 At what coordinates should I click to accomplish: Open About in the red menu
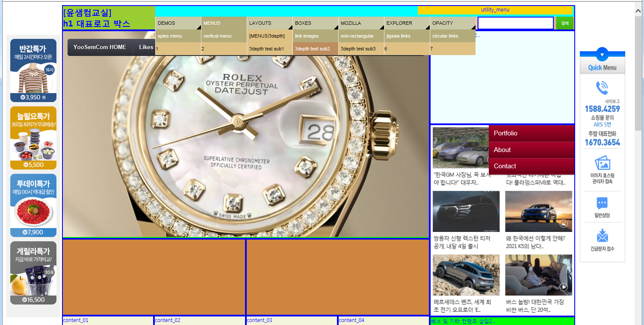(x=532, y=150)
